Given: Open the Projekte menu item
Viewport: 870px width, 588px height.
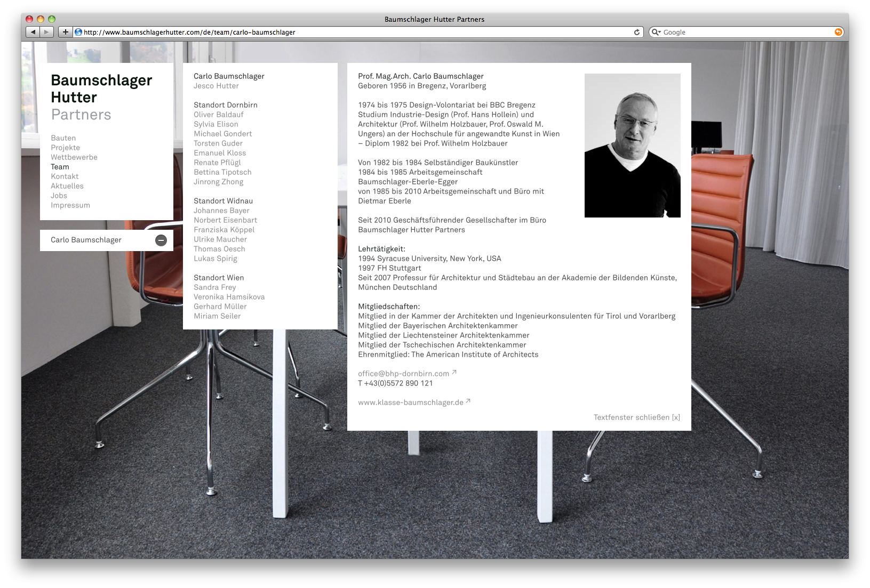Looking at the screenshot, I should (x=65, y=148).
